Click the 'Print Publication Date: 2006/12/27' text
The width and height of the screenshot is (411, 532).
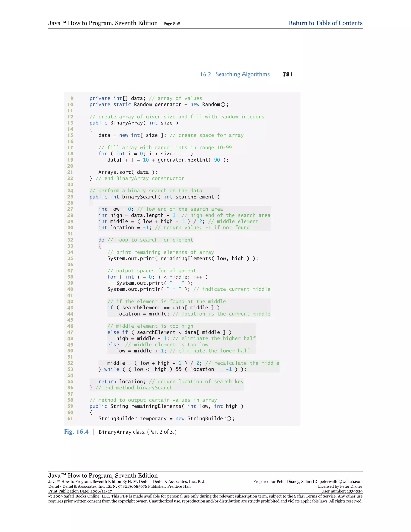coord(80,491)
